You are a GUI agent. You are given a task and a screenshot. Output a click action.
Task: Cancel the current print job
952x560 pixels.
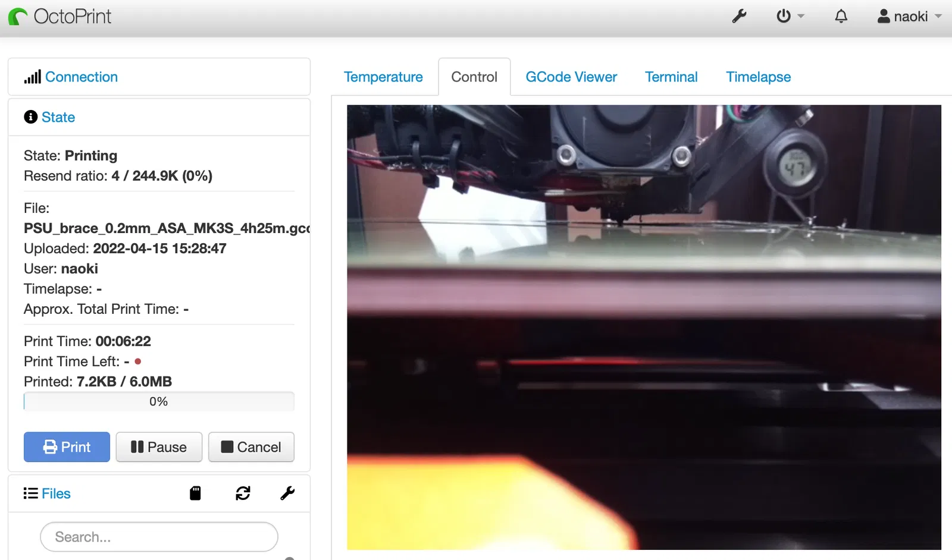coord(251,447)
